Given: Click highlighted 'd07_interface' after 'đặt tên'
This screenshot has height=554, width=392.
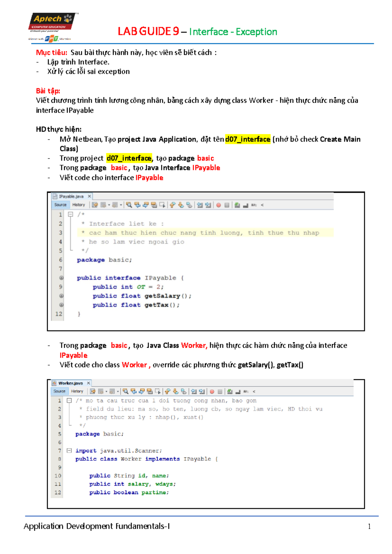Looking at the screenshot, I should coord(248,139).
